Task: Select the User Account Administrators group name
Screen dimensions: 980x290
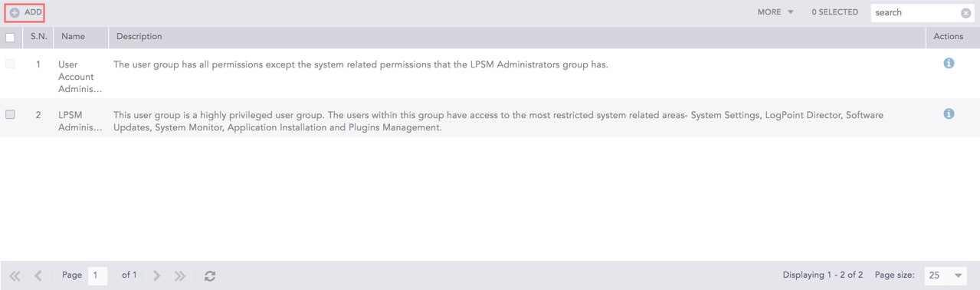Action: [x=80, y=77]
